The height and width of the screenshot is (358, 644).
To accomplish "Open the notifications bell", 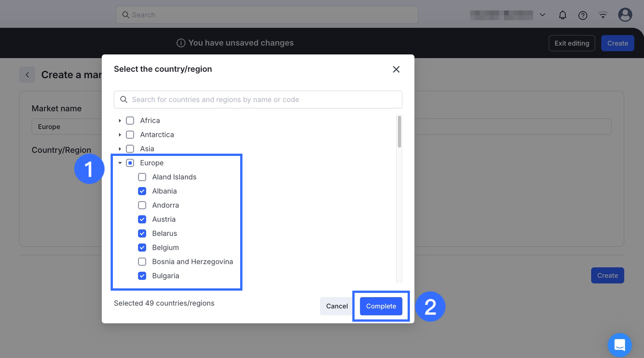I will (x=563, y=15).
